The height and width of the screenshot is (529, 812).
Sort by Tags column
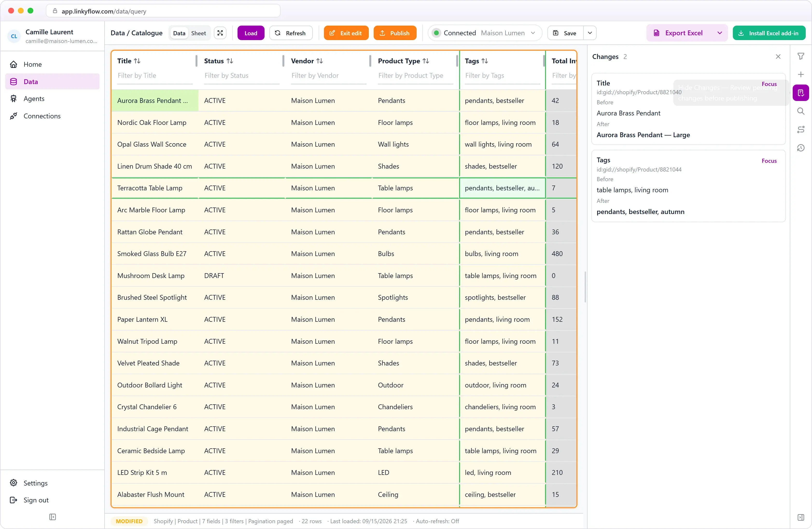(x=484, y=61)
